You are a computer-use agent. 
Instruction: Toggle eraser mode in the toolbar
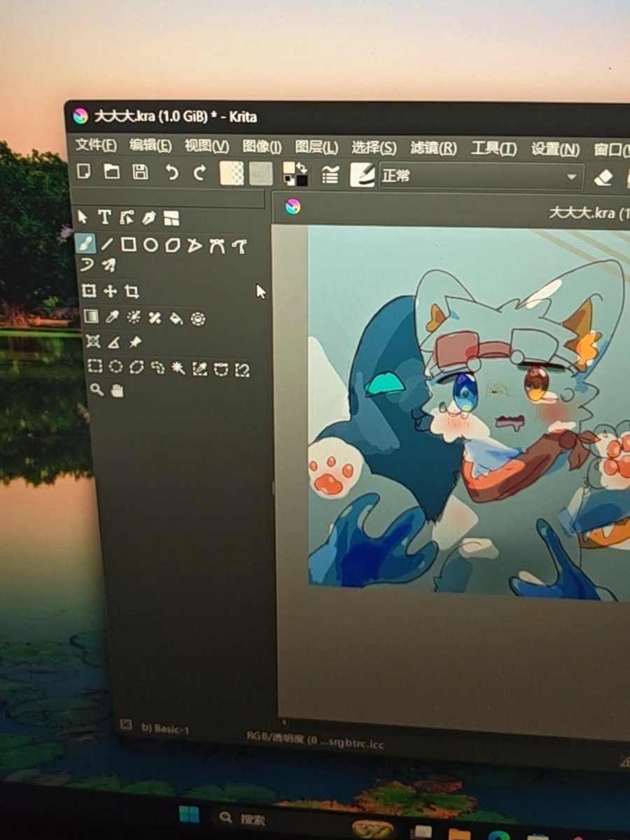pyautogui.click(x=603, y=178)
